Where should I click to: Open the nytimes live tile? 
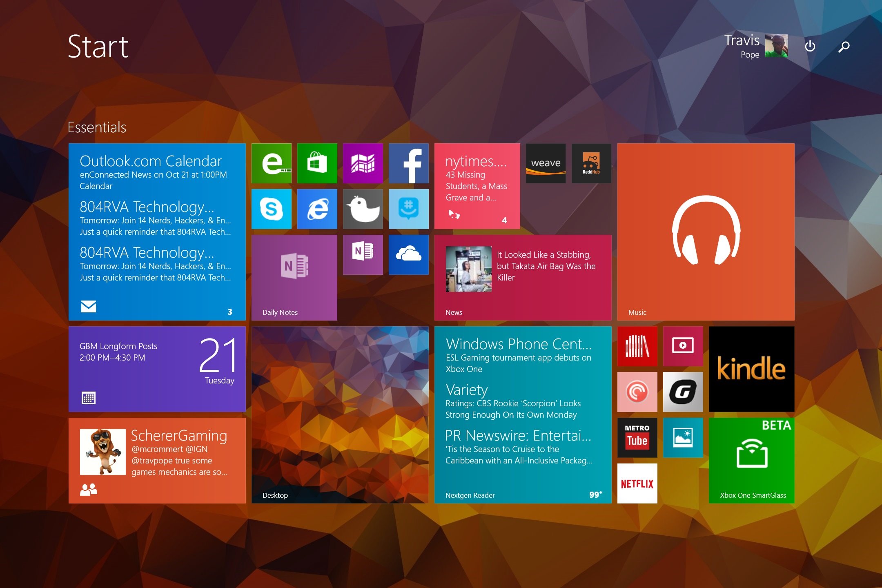click(x=477, y=186)
